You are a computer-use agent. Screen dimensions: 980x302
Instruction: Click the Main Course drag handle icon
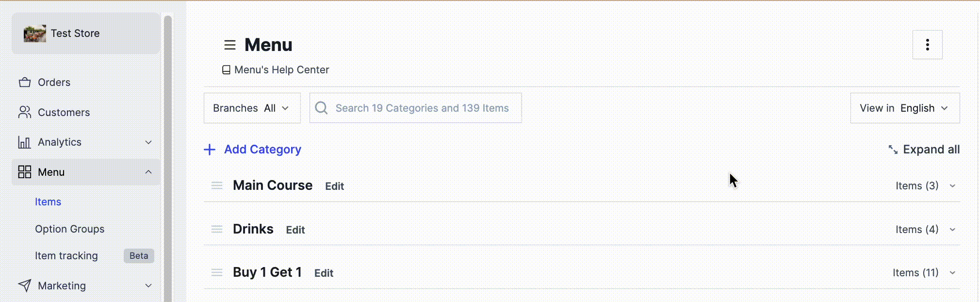point(217,185)
